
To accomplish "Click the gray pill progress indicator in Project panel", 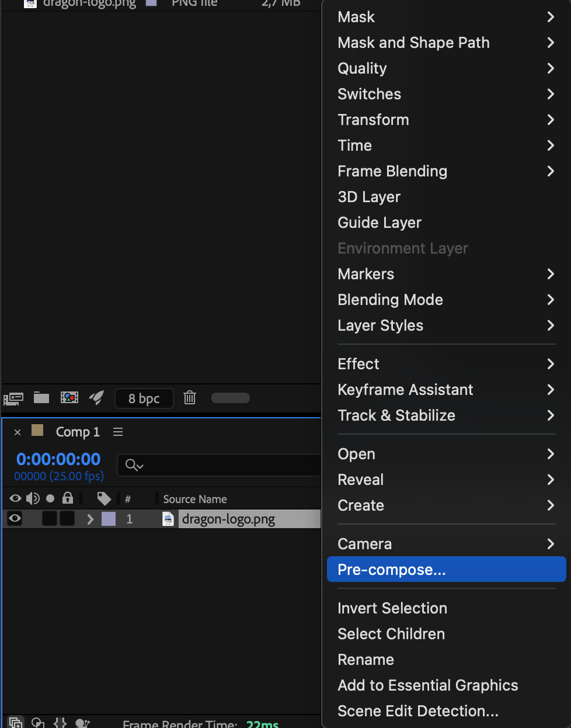I will pos(231,398).
